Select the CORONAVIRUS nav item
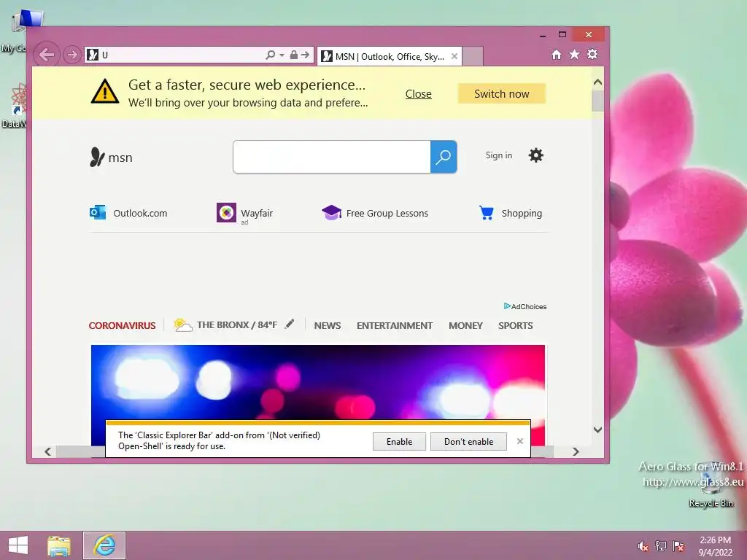This screenshot has height=560, width=747. pos(122,326)
